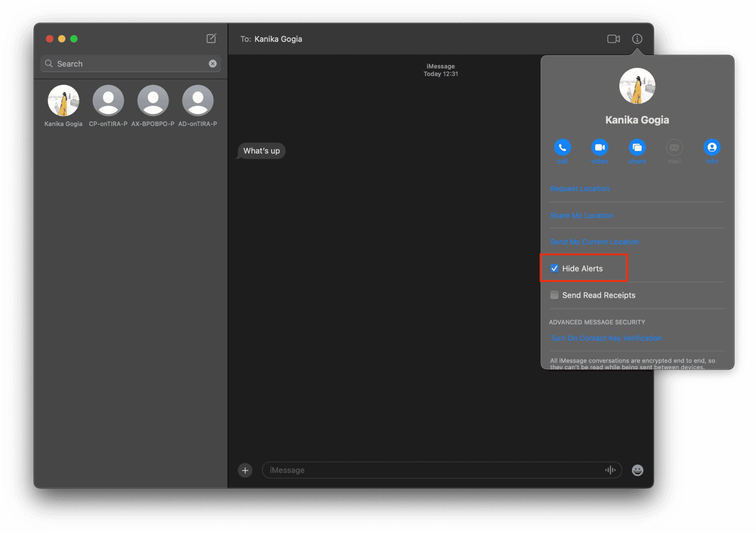Image resolution: width=756 pixels, height=533 pixels.
Task: Click Request Location
Action: click(580, 188)
